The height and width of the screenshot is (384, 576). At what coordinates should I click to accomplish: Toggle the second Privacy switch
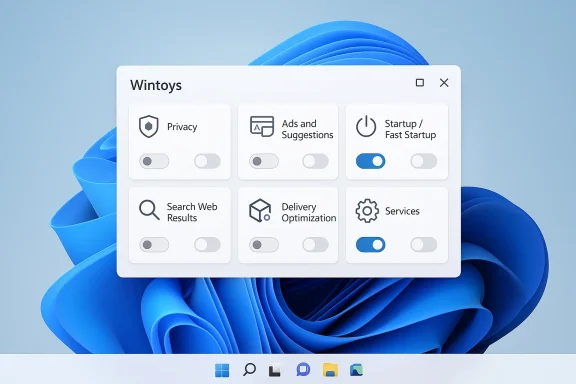tap(207, 161)
